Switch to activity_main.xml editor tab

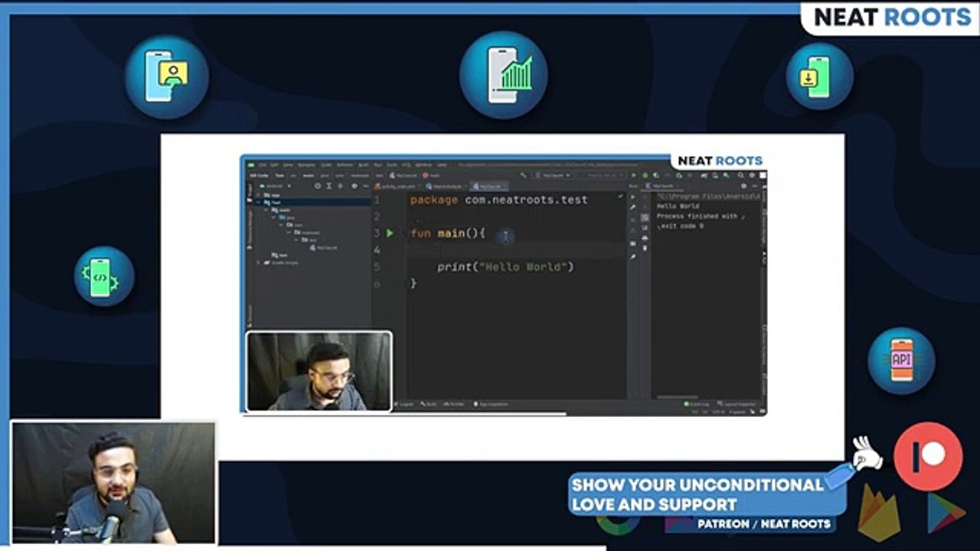[395, 186]
